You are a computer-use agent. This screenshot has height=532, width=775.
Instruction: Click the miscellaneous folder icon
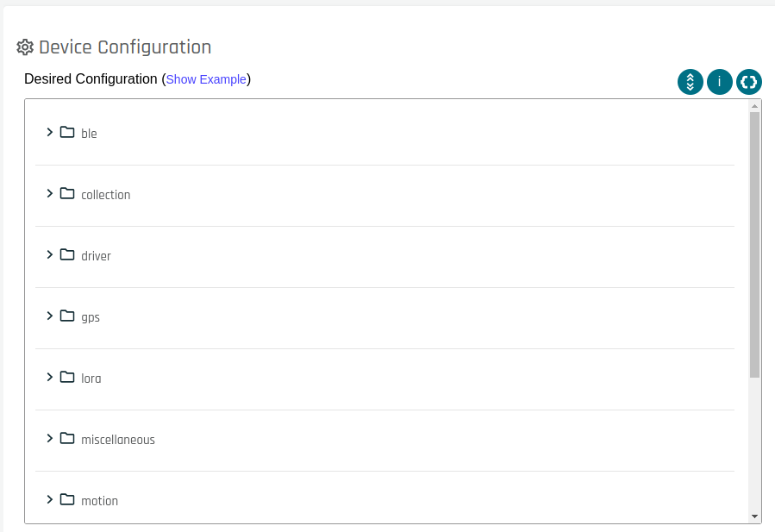(67, 438)
